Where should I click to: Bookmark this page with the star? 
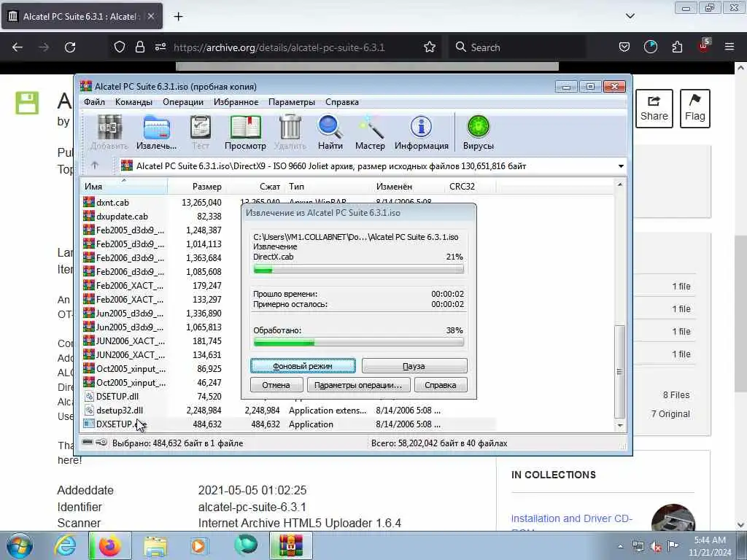[x=429, y=47]
